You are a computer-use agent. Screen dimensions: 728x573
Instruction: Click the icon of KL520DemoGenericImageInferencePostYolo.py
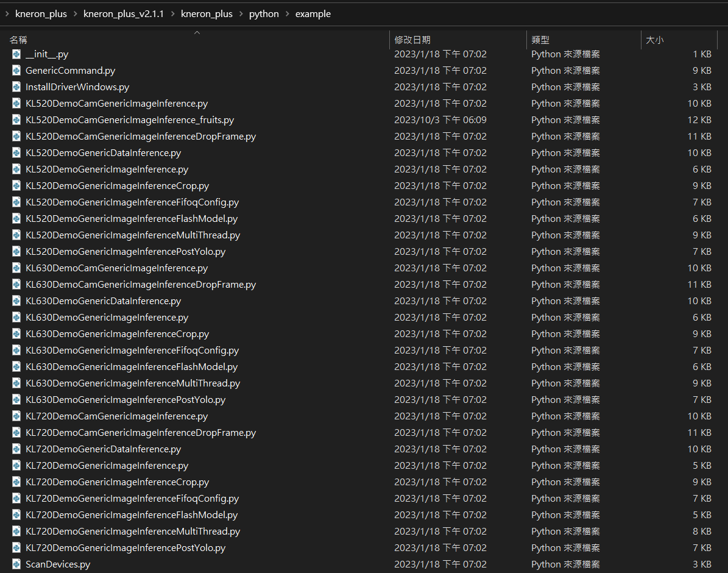pos(16,252)
